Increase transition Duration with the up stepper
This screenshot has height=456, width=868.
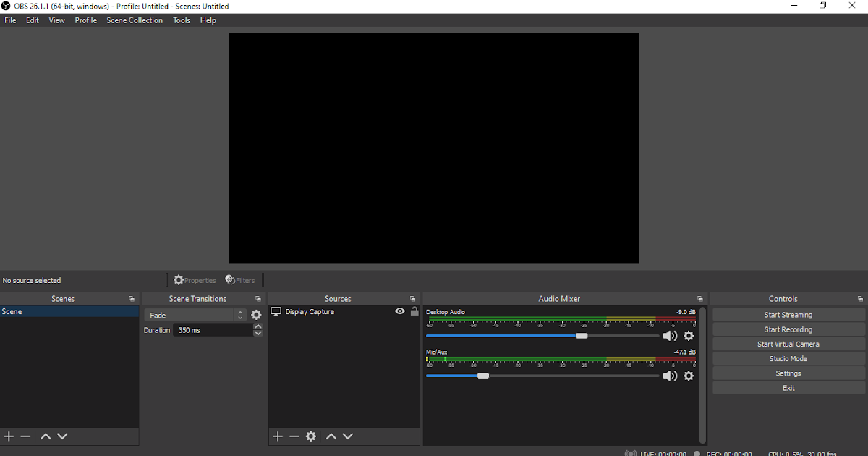(258, 326)
